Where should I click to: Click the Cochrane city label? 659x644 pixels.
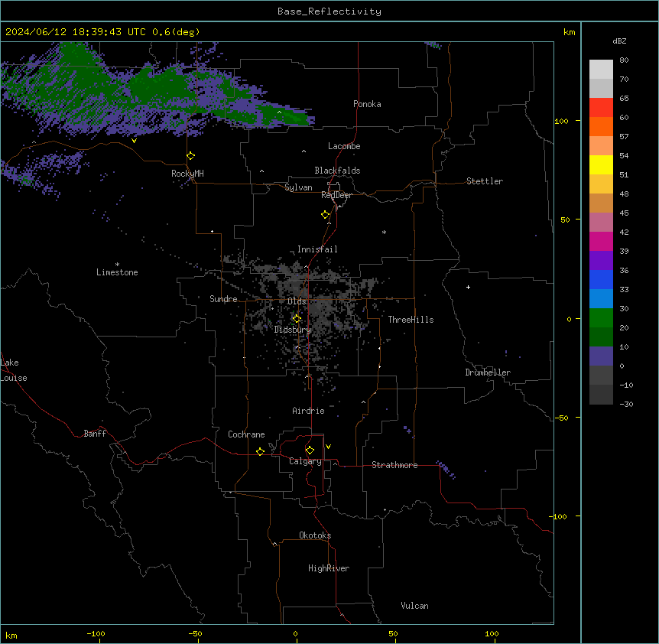[246, 434]
